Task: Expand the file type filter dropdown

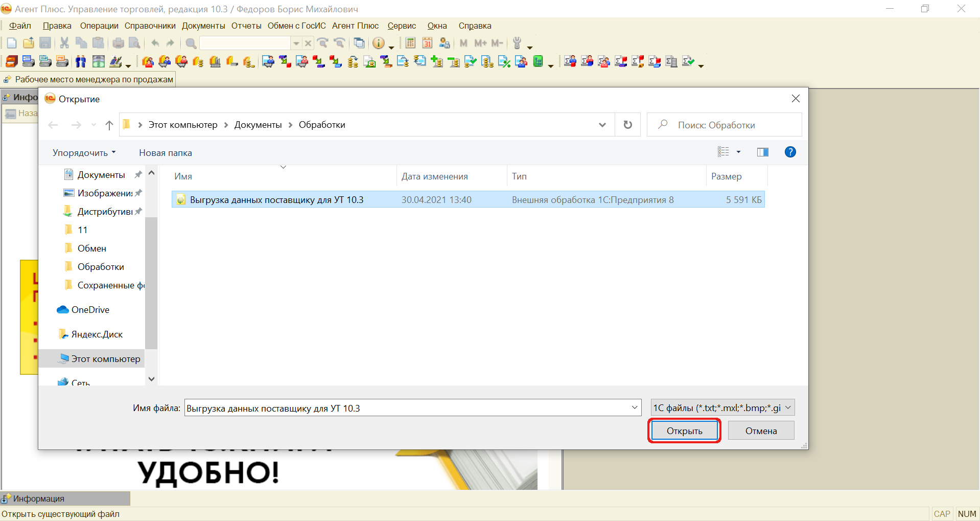Action: (x=788, y=407)
